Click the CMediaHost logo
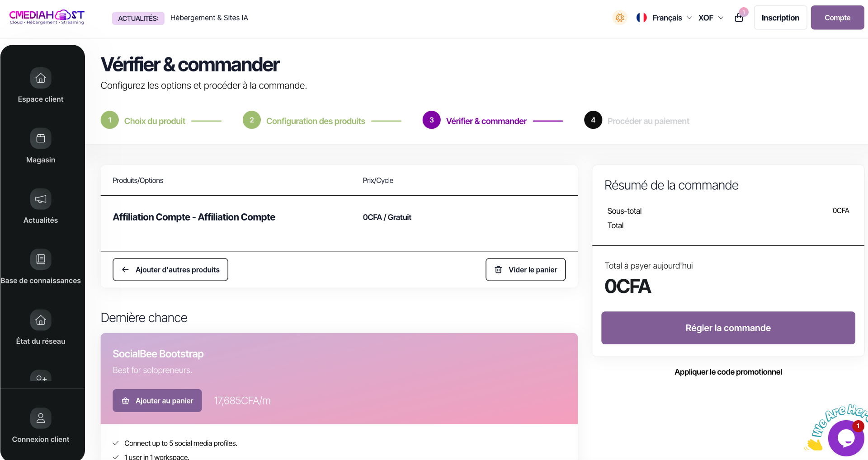Screen dimensions: 868x460 (x=47, y=17)
